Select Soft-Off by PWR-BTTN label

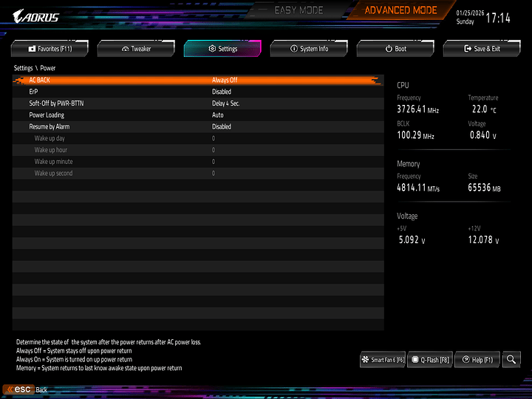click(56, 103)
